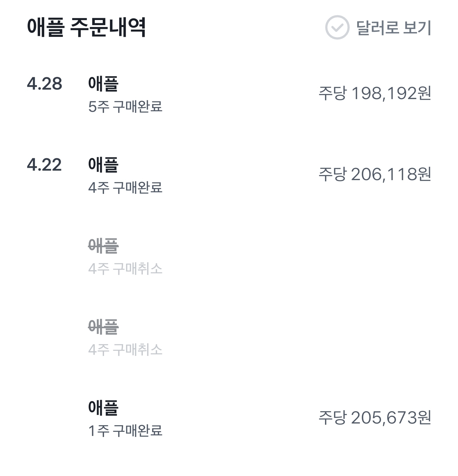Open the 애플 order above 5주 구매완료
Image resolution: width=458 pixels, height=476 pixels.
click(x=103, y=84)
